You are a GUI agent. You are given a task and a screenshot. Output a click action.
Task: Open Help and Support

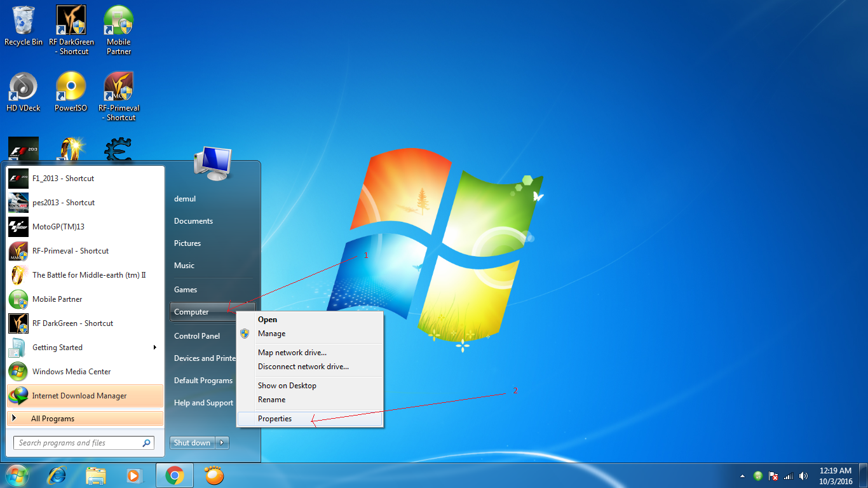tap(203, 403)
